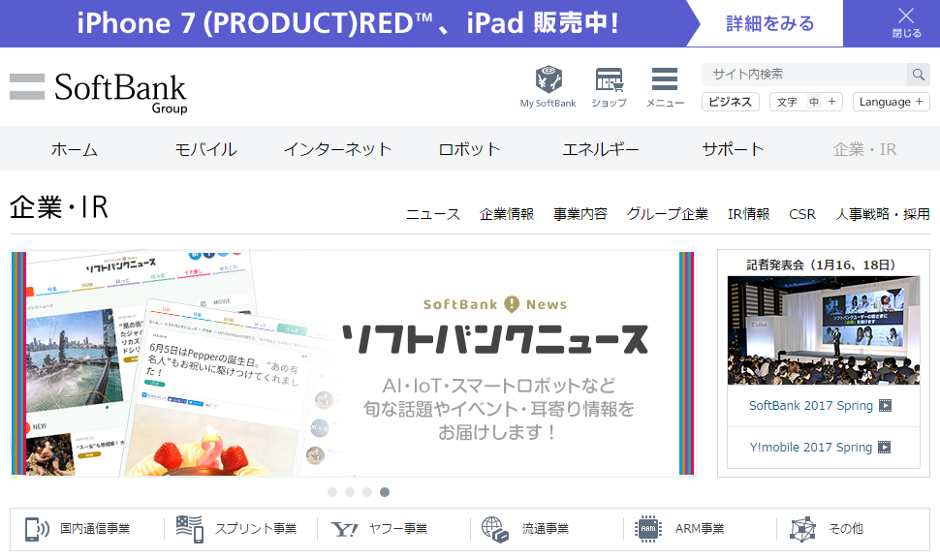Select the 企業・IR tab

(x=864, y=149)
